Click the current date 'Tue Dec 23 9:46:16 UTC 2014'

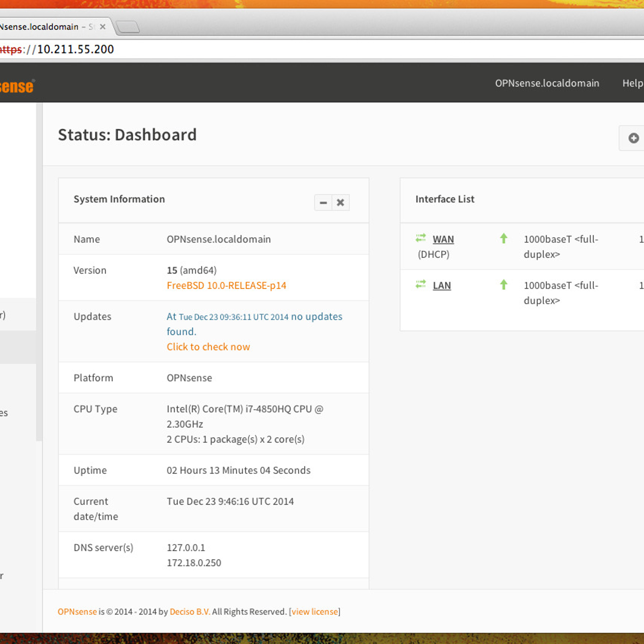(x=230, y=501)
